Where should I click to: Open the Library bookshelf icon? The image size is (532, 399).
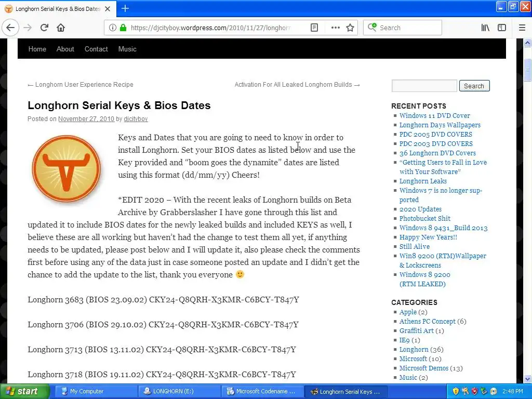tap(485, 28)
